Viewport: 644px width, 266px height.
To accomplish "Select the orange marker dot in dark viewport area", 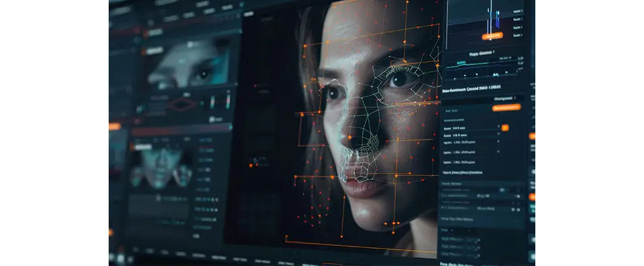I will [x=250, y=165].
